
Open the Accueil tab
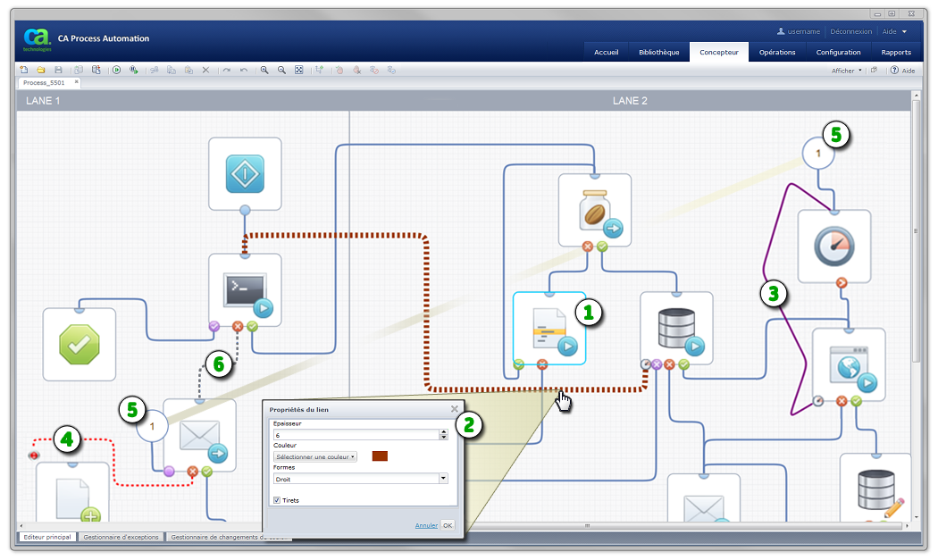point(606,52)
